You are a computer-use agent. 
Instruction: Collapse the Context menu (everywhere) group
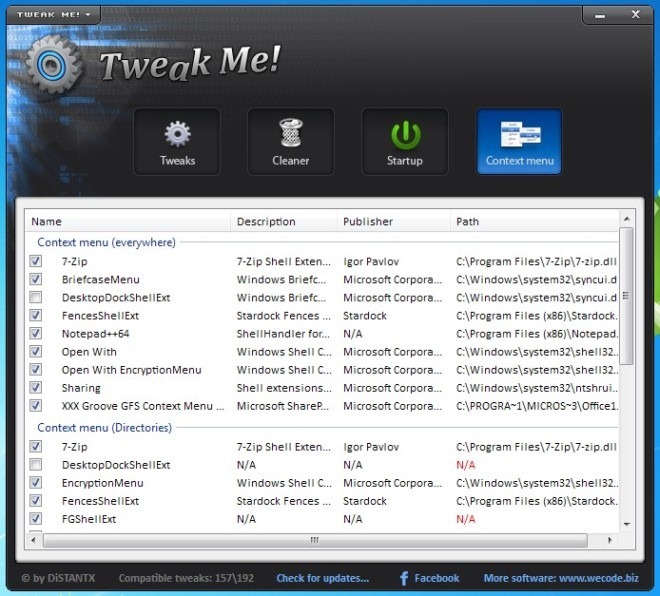[x=106, y=242]
